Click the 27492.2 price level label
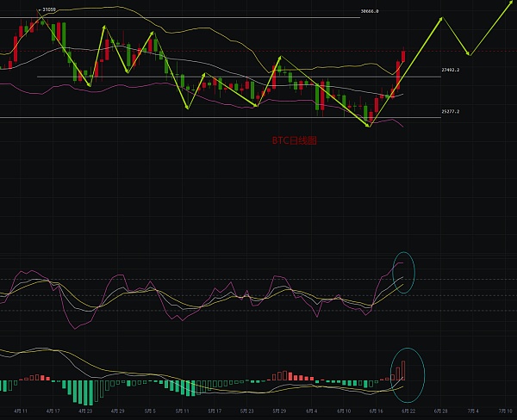Screen dimensions: 517x420 click(451, 70)
